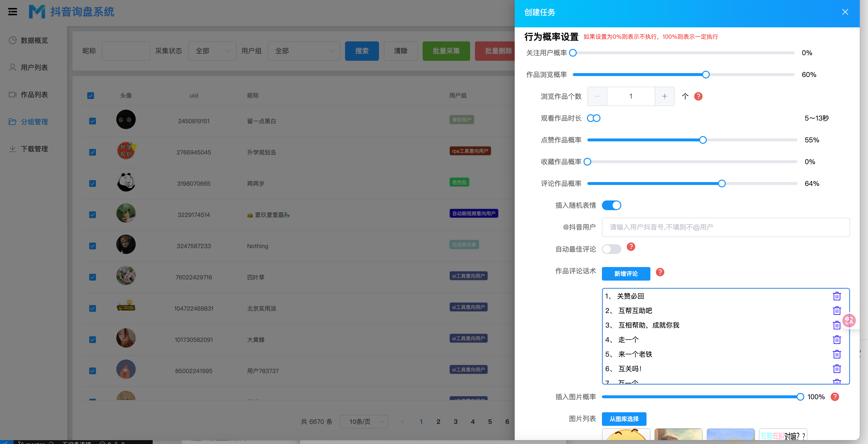Close the 创建任务 drawer
This screenshot has width=868, height=444.
(x=845, y=12)
